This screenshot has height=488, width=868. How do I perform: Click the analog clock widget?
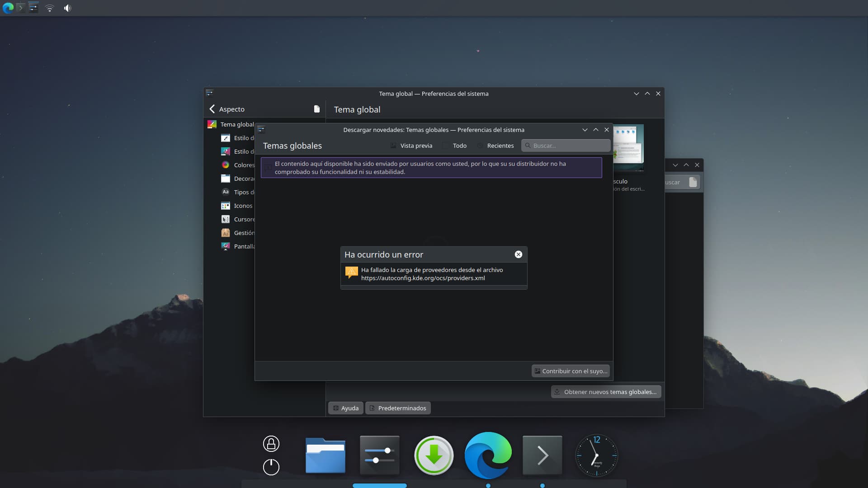(597, 455)
